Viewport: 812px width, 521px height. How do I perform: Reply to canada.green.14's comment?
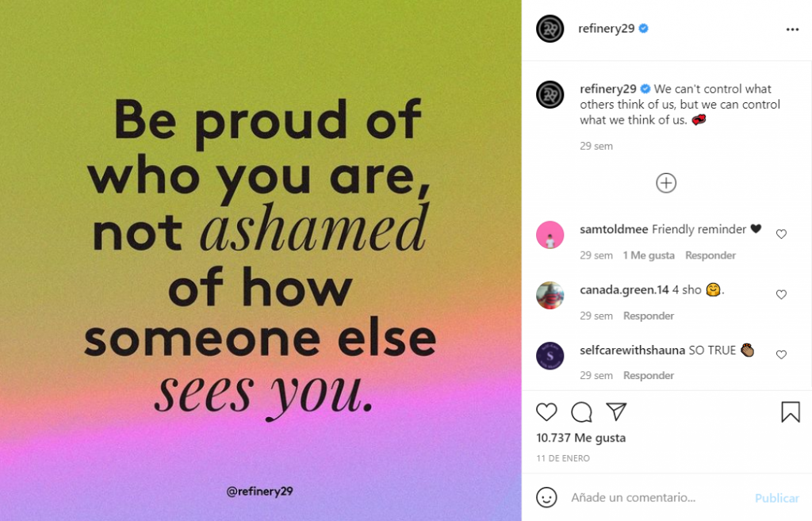tap(649, 316)
